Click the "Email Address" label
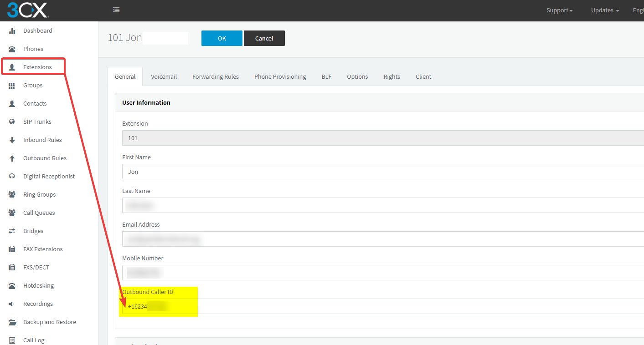644x345 pixels. click(141, 224)
